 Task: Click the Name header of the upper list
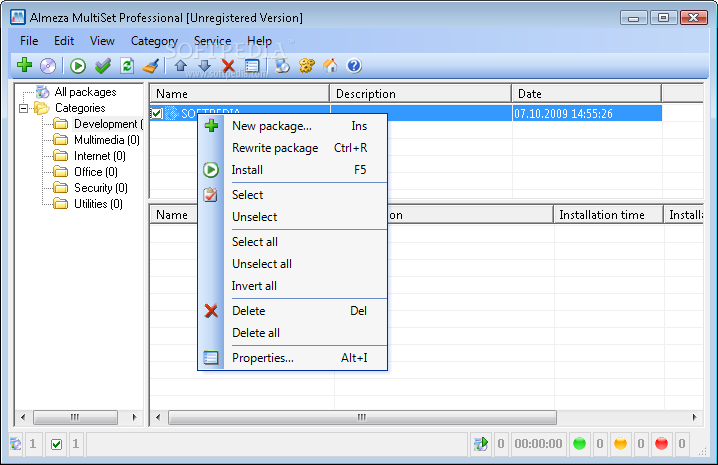[239, 94]
